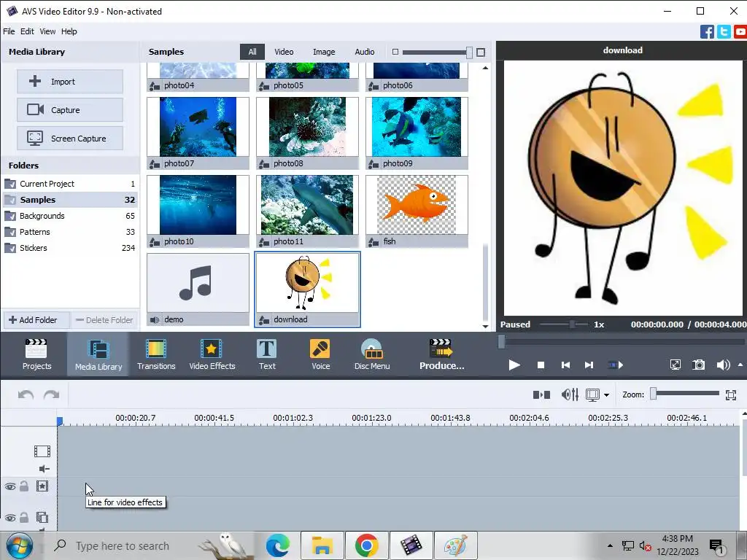This screenshot has width=747, height=560.
Task: Open the Video Effects section
Action: coord(212,355)
